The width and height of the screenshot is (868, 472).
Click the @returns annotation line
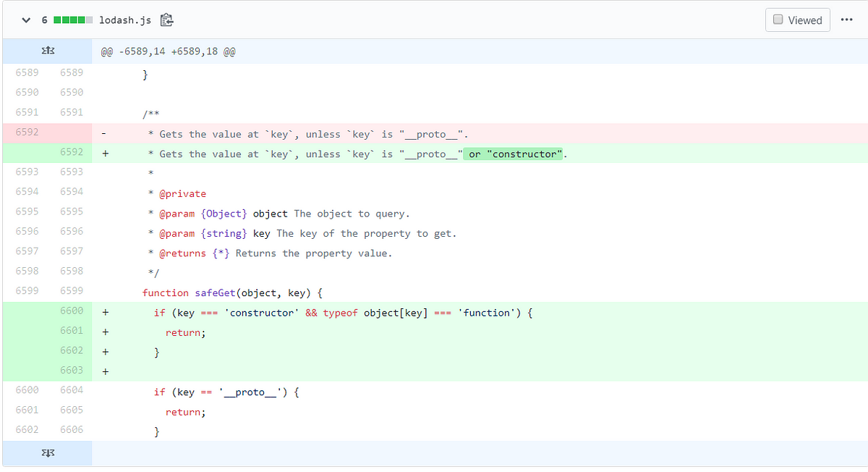pyautogui.click(x=270, y=253)
